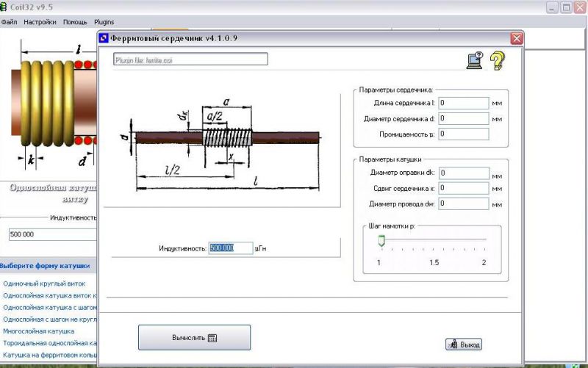
Task: Minimize the Coil32 main window
Action: 551,7
